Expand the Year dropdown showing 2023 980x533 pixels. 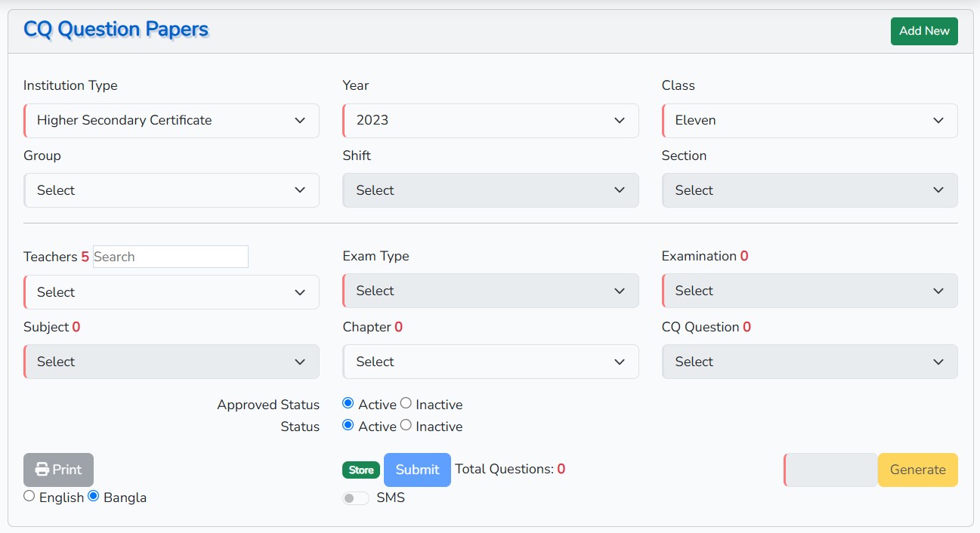click(x=490, y=121)
